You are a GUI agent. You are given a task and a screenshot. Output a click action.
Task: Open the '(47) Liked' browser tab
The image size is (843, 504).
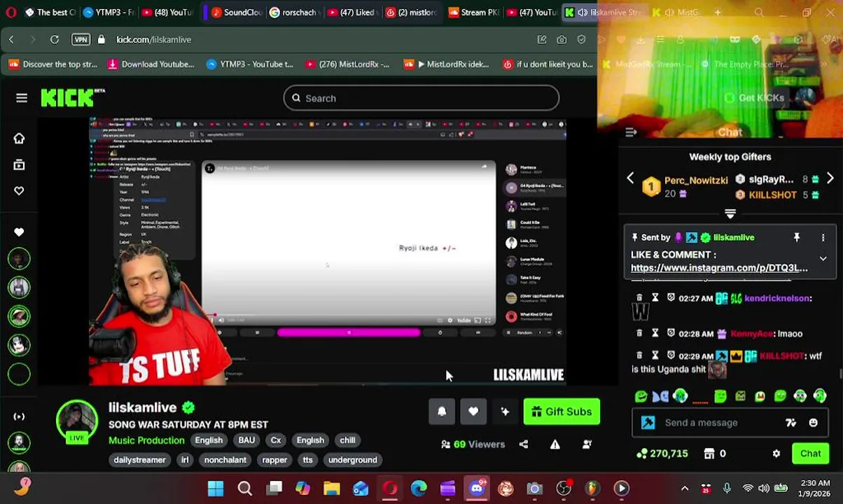[353, 12]
